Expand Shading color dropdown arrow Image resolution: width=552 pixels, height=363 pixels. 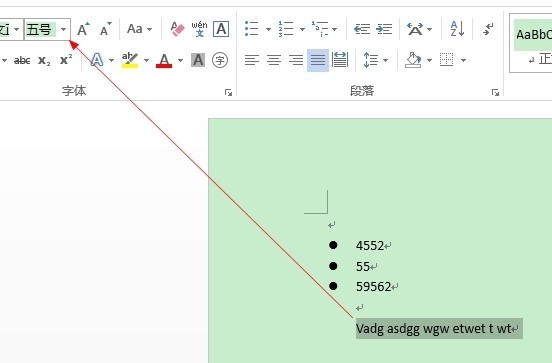(429, 61)
